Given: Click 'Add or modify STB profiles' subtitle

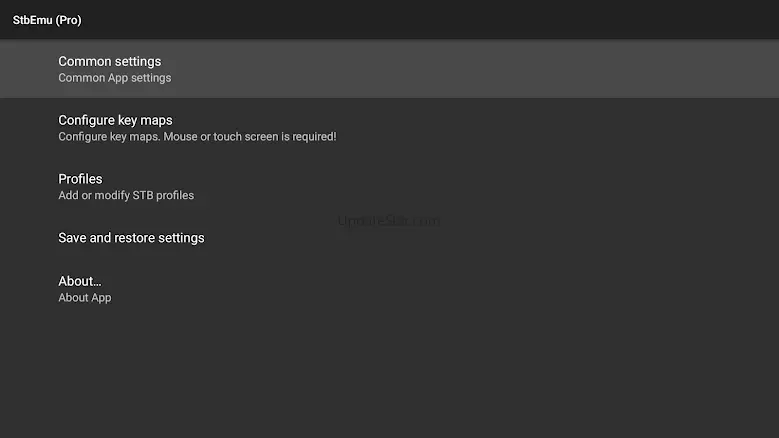Looking at the screenshot, I should pos(126,196).
